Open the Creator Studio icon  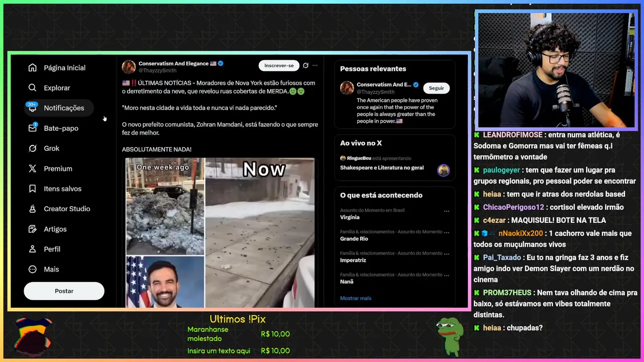pos(33,209)
